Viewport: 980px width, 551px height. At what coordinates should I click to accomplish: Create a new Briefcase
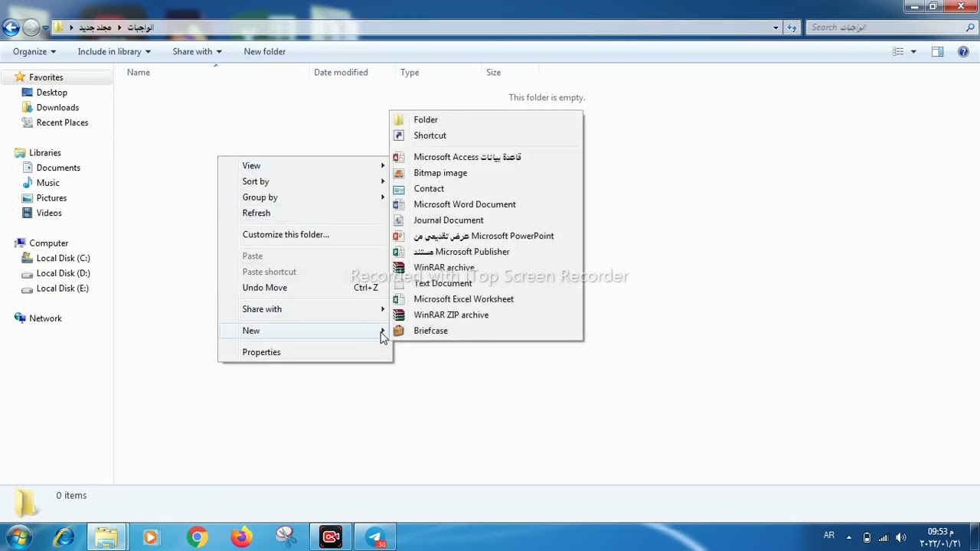click(x=486, y=331)
